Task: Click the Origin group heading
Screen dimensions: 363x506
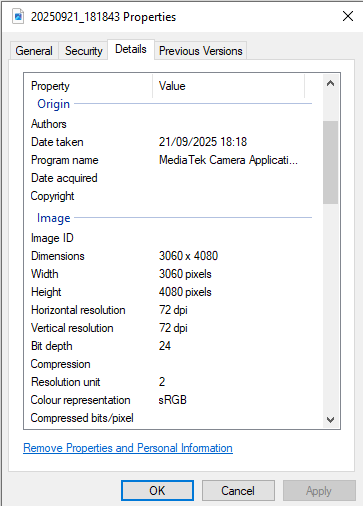Action: coord(53,104)
